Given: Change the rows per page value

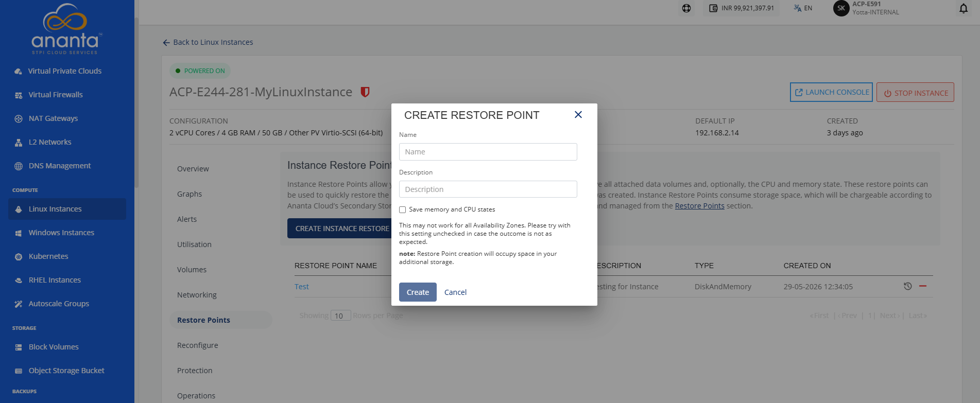Looking at the screenshot, I should [x=340, y=316].
